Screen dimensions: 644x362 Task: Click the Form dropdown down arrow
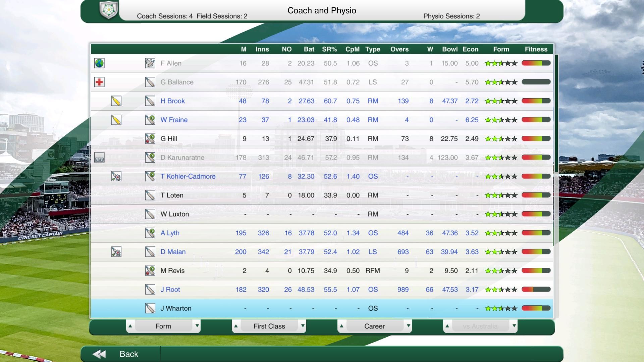pyautogui.click(x=197, y=326)
